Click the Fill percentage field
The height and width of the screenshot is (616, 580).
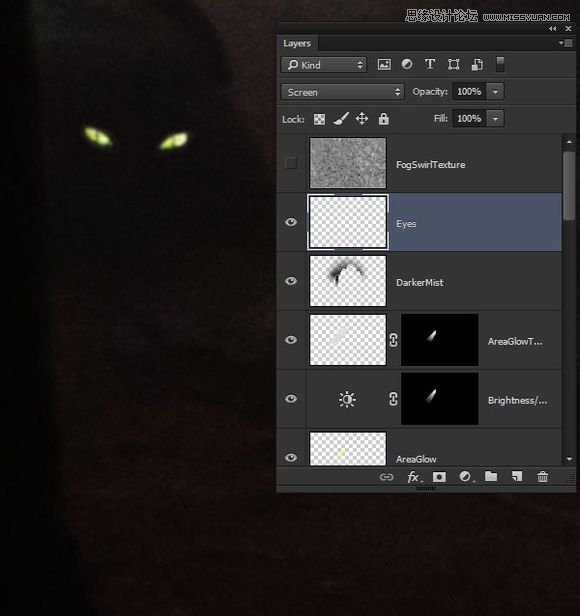469,118
